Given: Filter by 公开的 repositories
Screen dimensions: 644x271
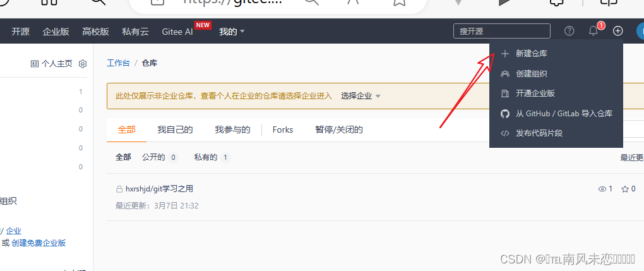Looking at the screenshot, I should point(160,157).
